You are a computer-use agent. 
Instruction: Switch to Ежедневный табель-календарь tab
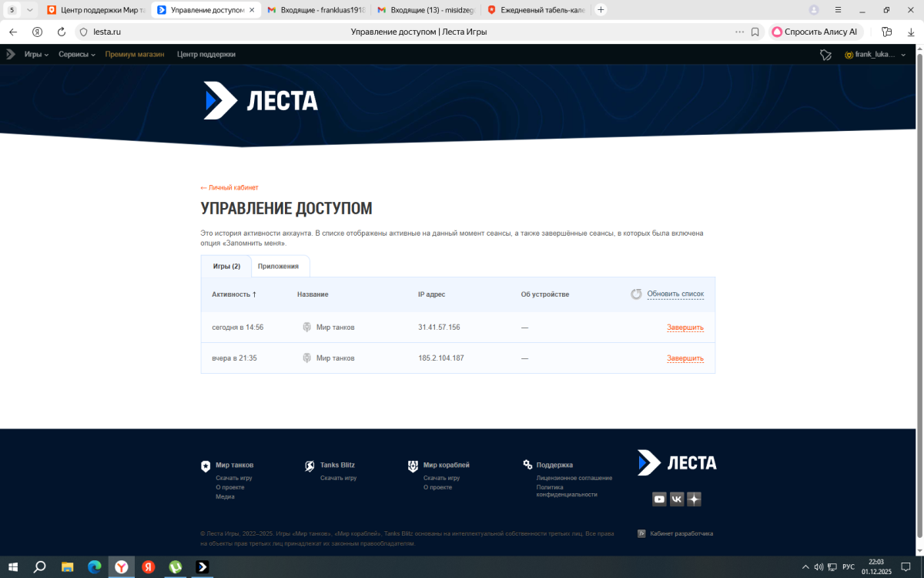(x=536, y=10)
